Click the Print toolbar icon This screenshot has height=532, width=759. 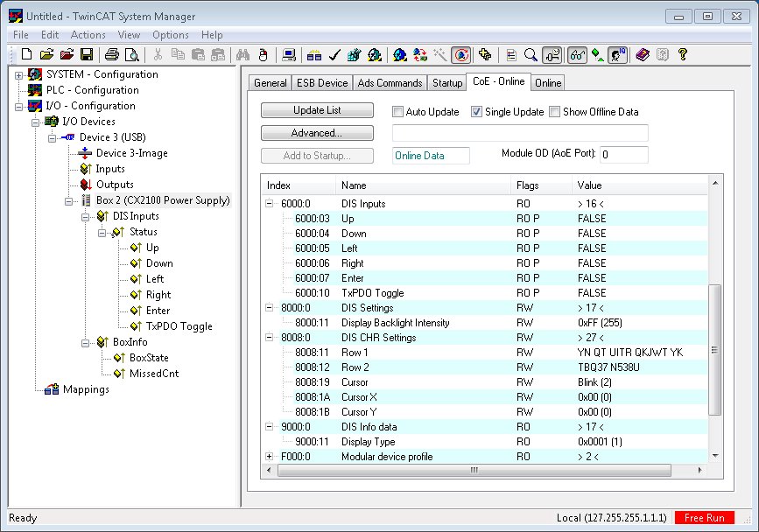click(112, 54)
